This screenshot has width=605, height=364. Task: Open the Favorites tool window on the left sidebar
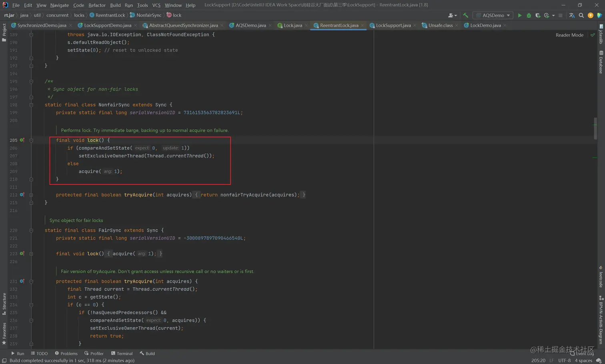click(x=4, y=334)
